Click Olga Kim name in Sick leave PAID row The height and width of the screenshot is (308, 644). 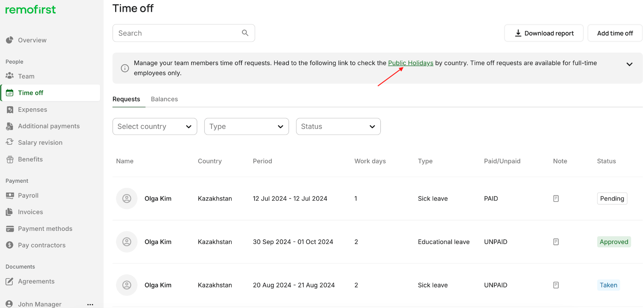[158, 198]
